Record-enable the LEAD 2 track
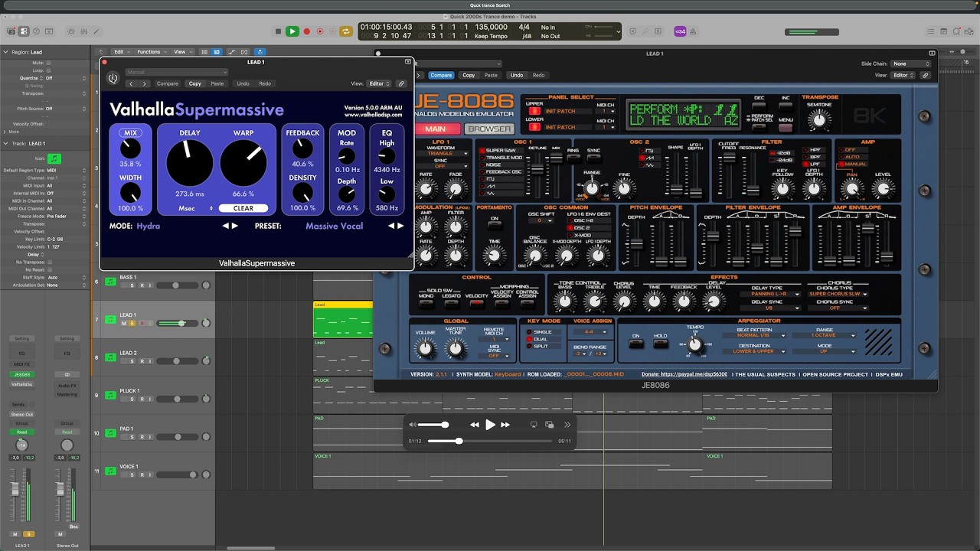 pos(140,361)
